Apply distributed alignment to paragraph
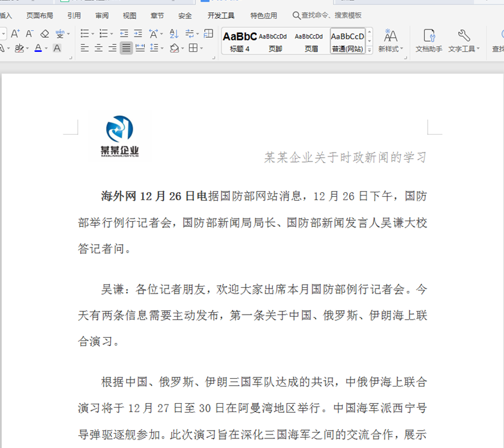This screenshot has width=504, height=448. coord(140,48)
